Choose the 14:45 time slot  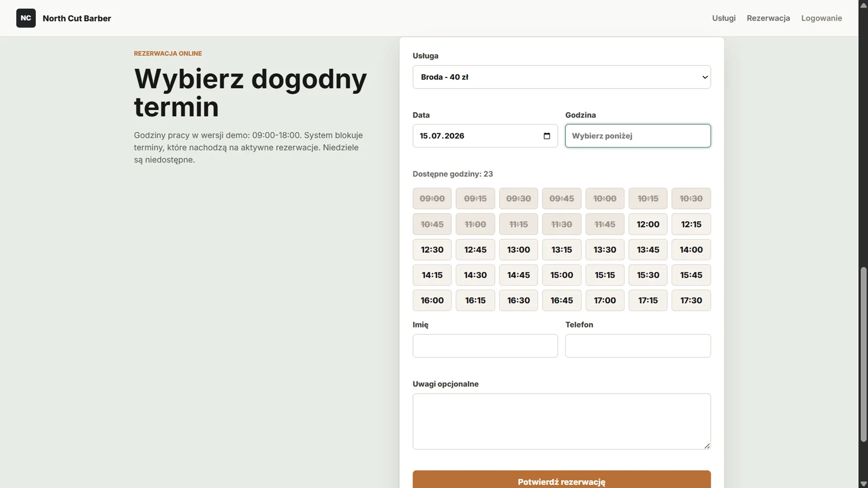[519, 275]
